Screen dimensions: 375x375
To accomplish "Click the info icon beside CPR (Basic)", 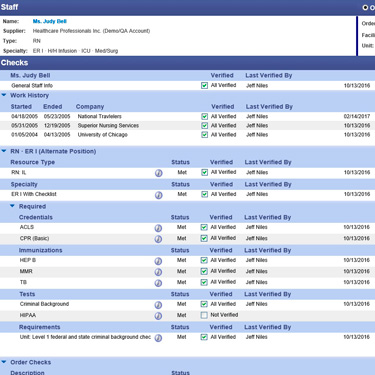I will coord(158,239).
